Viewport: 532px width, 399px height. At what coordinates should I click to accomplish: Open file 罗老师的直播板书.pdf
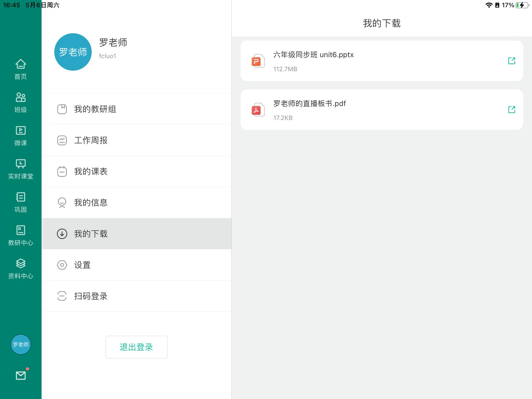[382, 110]
